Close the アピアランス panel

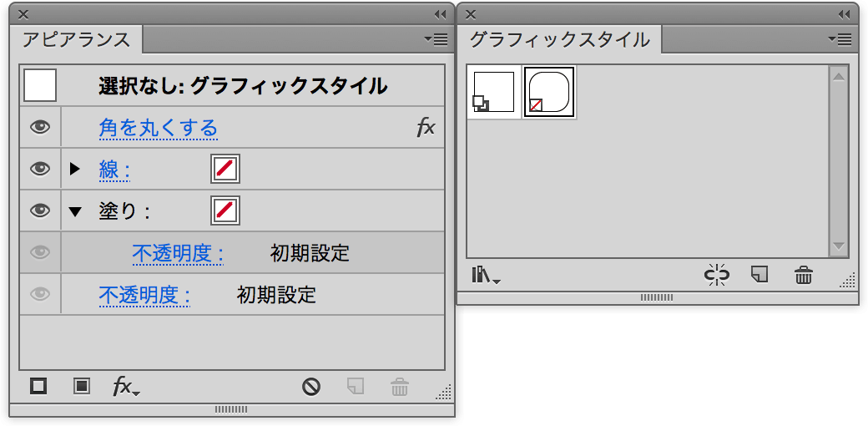coord(23,15)
